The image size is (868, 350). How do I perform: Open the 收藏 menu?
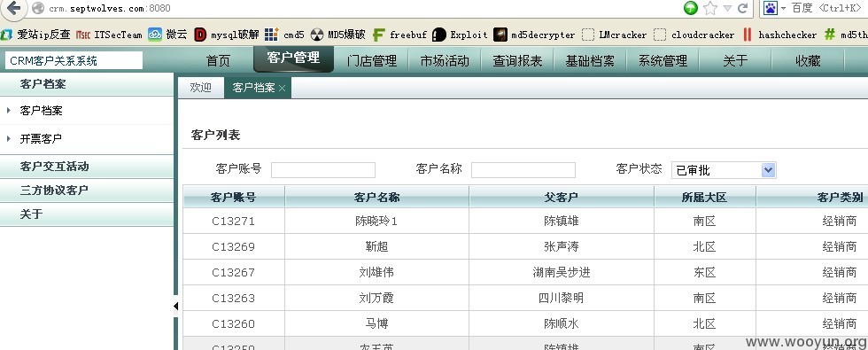tap(808, 60)
